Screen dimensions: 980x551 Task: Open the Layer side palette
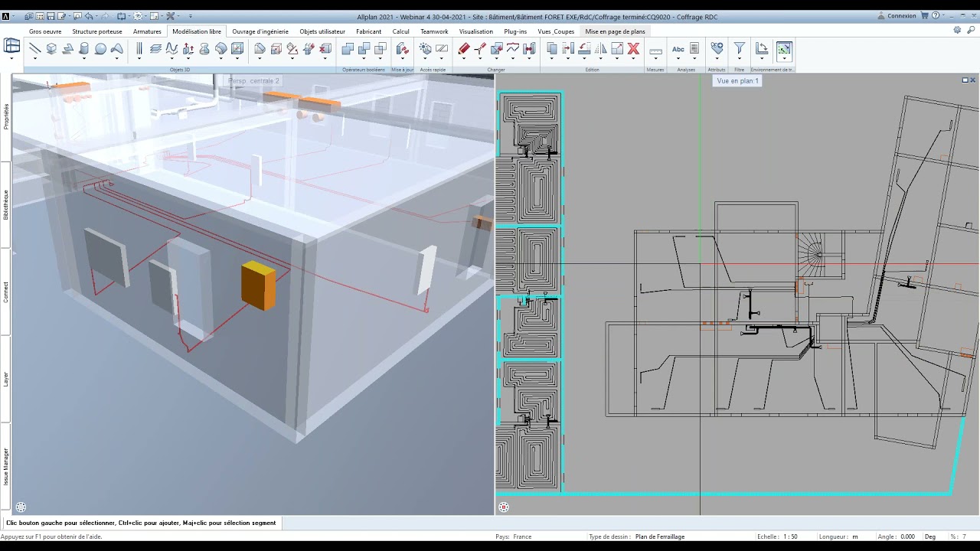click(6, 379)
